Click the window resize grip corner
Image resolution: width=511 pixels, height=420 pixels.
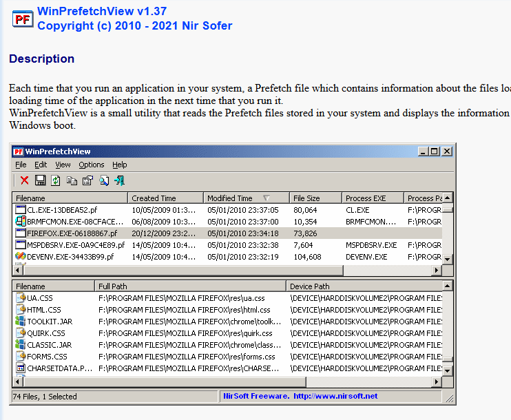click(449, 398)
